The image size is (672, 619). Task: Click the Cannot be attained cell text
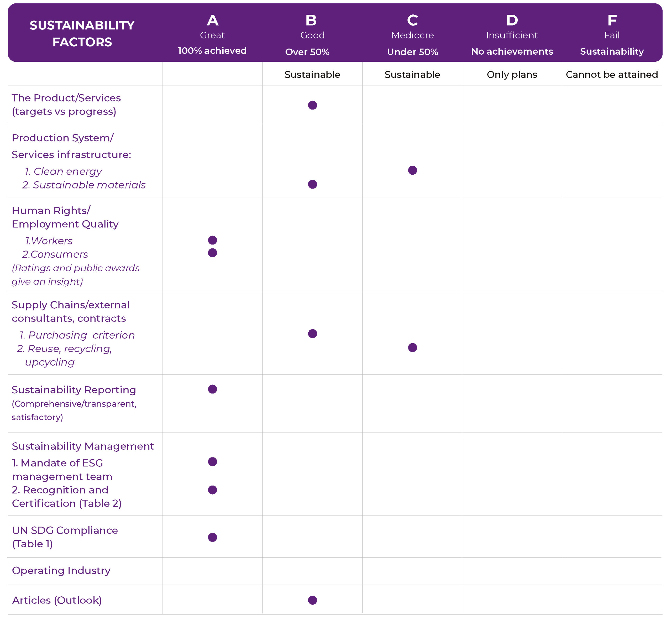point(612,74)
